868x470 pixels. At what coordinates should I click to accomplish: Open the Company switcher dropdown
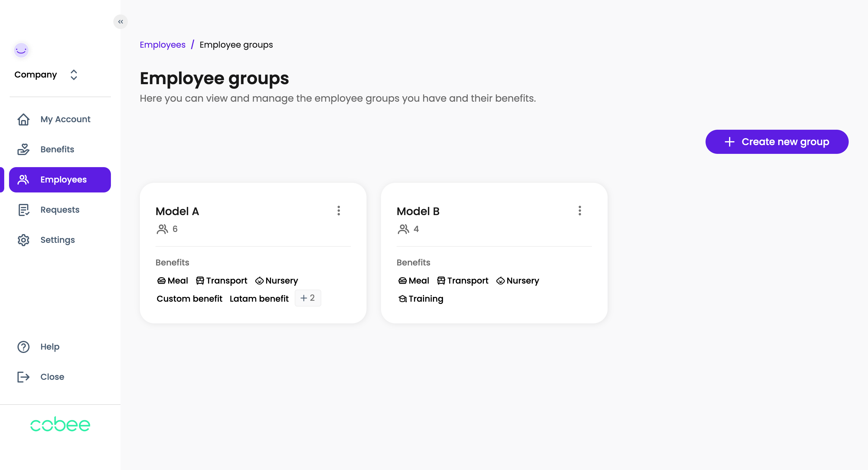point(46,75)
